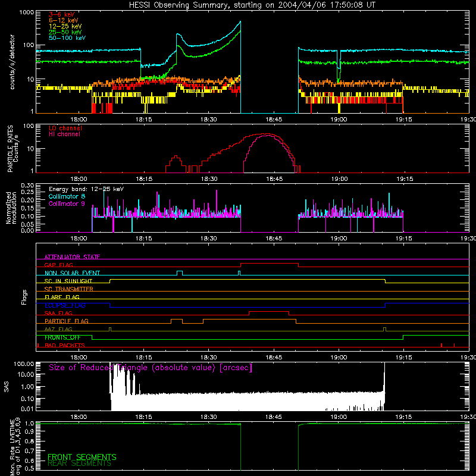The width and height of the screenshot is (476, 476).
Task: Click the SAS axis label
Action: 7,387
